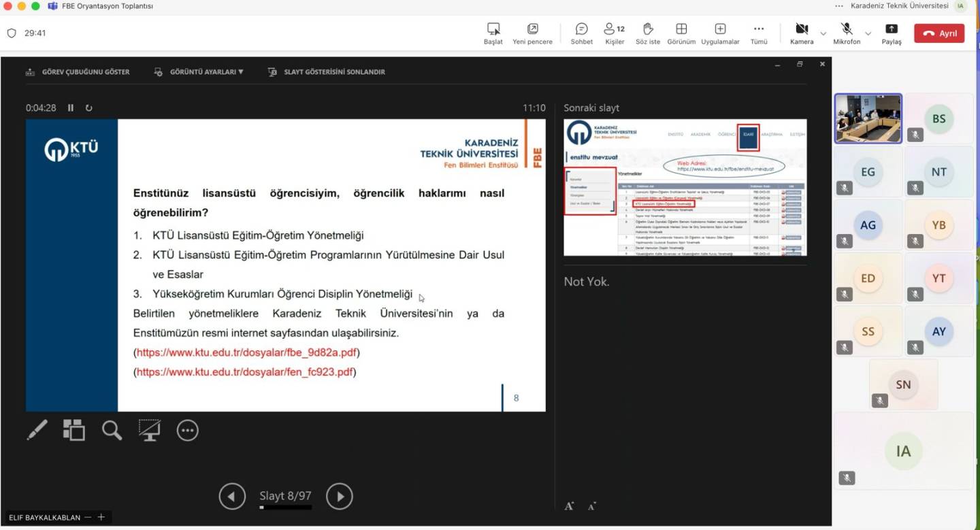Raise hand with Söz iste
The width and height of the screenshot is (980, 530).
(648, 33)
